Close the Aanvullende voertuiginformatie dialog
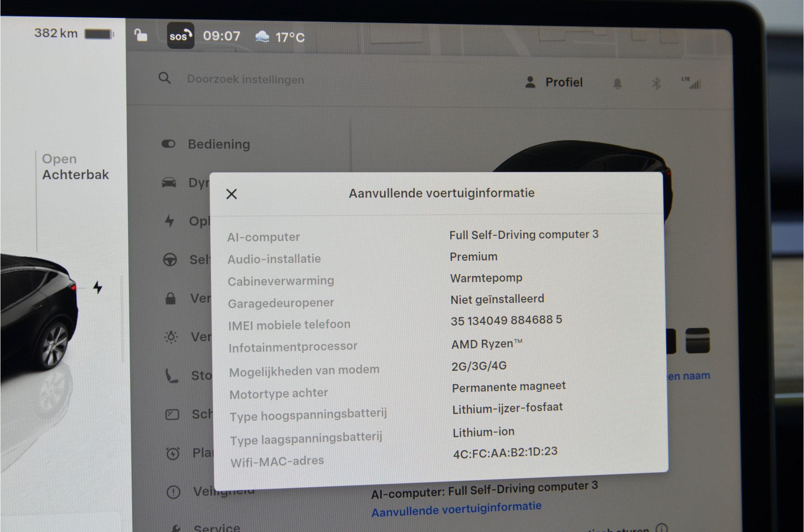Screen dimensions: 804x532 (x=232, y=194)
